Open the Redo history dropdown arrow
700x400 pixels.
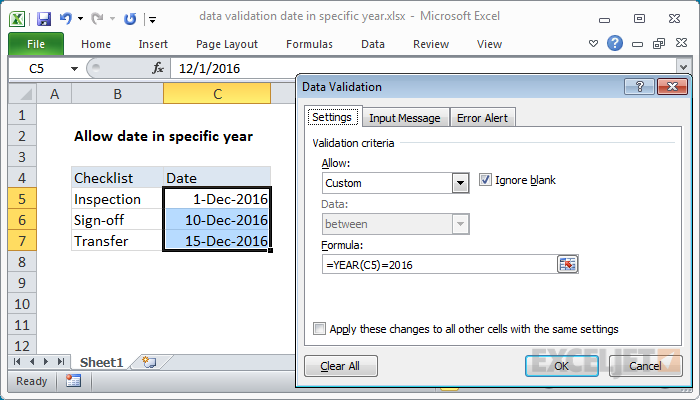pos(112,19)
